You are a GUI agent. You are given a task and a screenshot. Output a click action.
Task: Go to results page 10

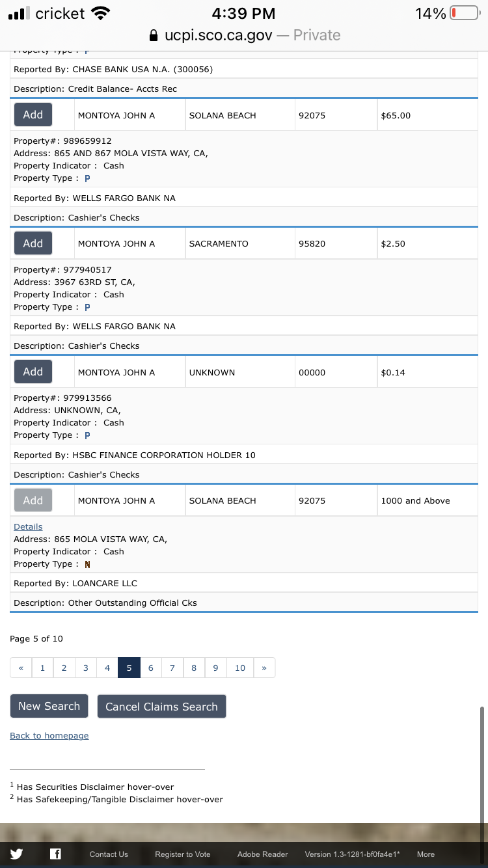(x=239, y=668)
